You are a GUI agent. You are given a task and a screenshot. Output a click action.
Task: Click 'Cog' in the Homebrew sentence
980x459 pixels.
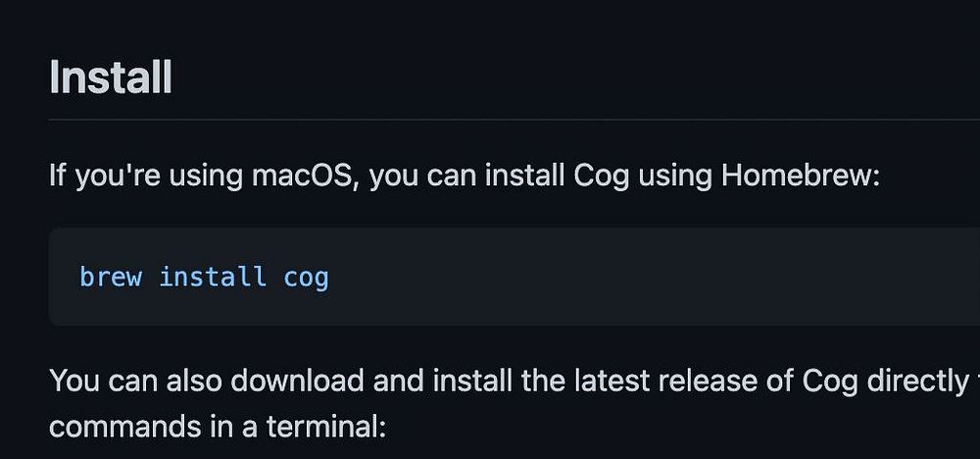click(x=601, y=177)
